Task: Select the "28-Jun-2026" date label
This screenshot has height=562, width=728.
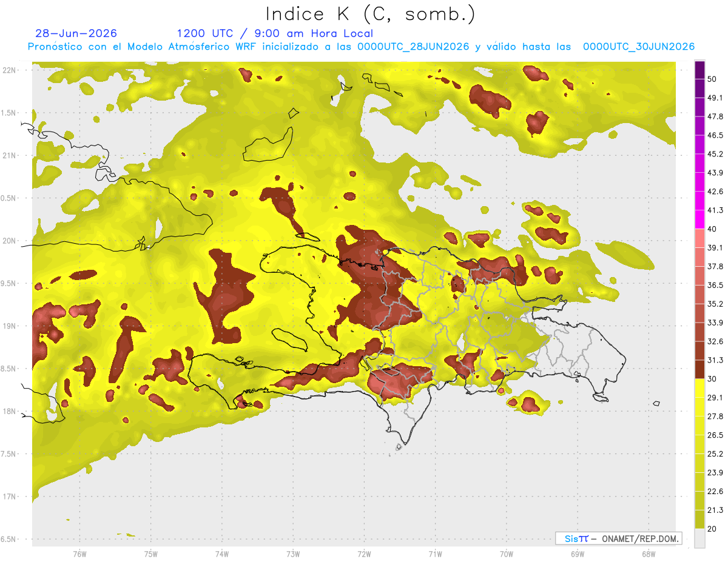Action: tap(76, 33)
